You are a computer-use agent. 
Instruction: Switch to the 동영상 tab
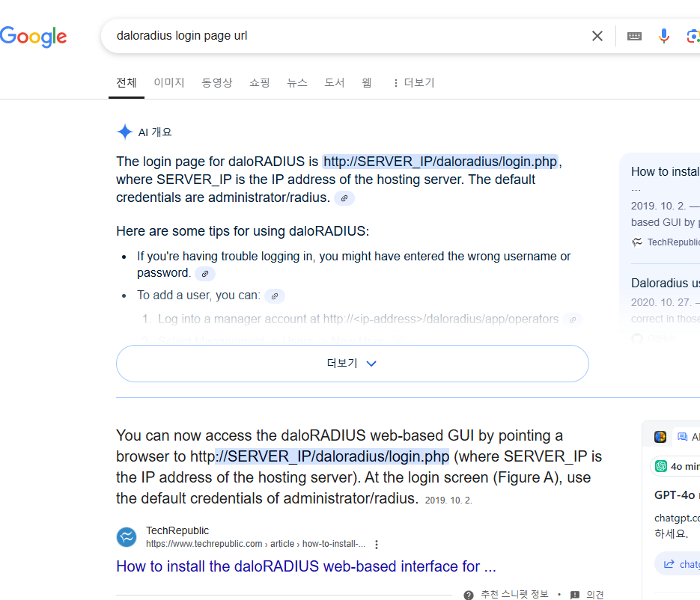click(217, 82)
